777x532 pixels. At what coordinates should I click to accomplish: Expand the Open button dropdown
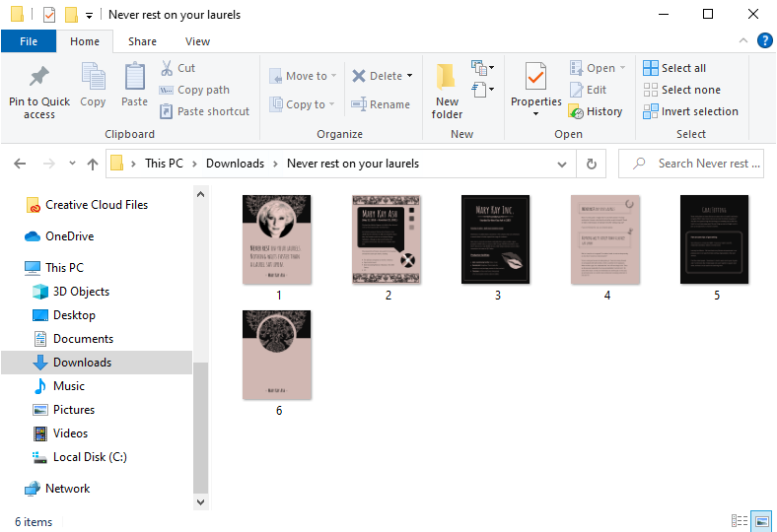coord(623,68)
